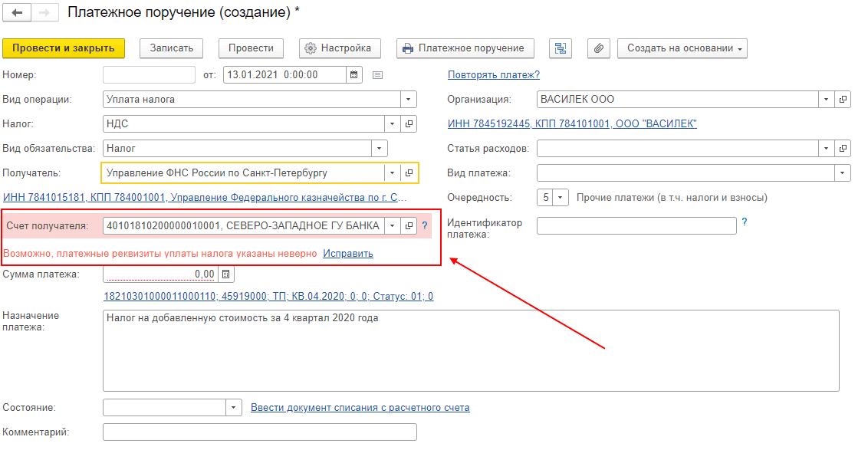Click the Повторять платеж? link
The image size is (868, 450).
pos(494,74)
